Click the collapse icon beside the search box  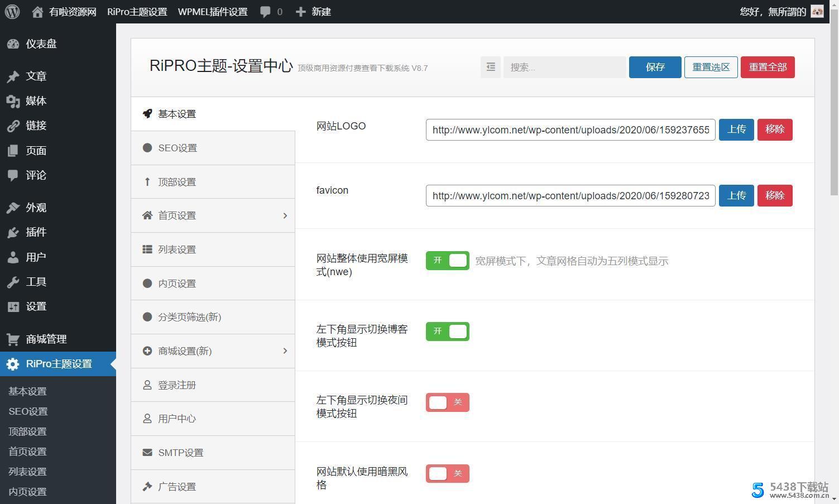(491, 67)
